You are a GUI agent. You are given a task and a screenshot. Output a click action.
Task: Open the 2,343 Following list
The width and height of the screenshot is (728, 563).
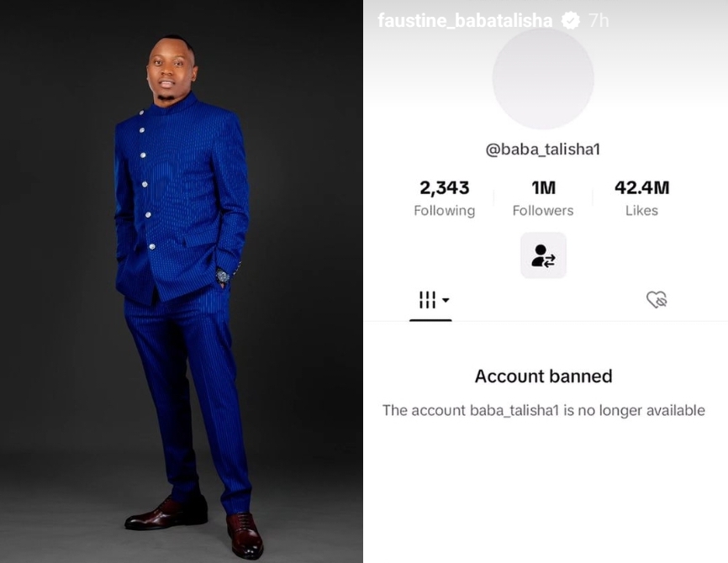coord(445,198)
